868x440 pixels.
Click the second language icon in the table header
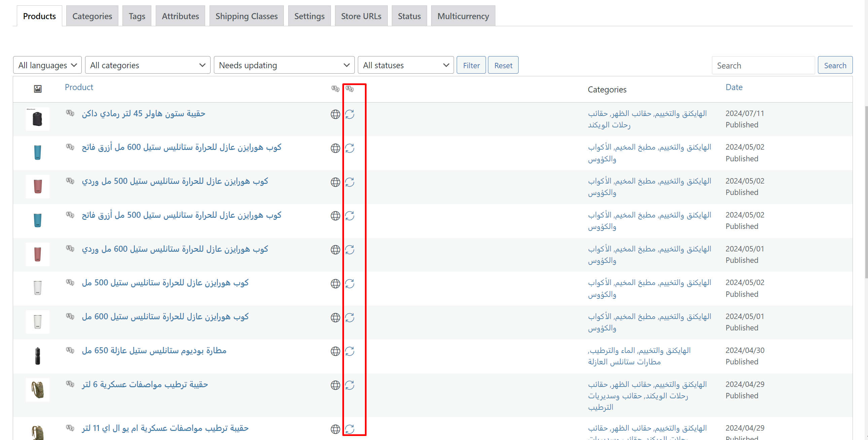349,89
